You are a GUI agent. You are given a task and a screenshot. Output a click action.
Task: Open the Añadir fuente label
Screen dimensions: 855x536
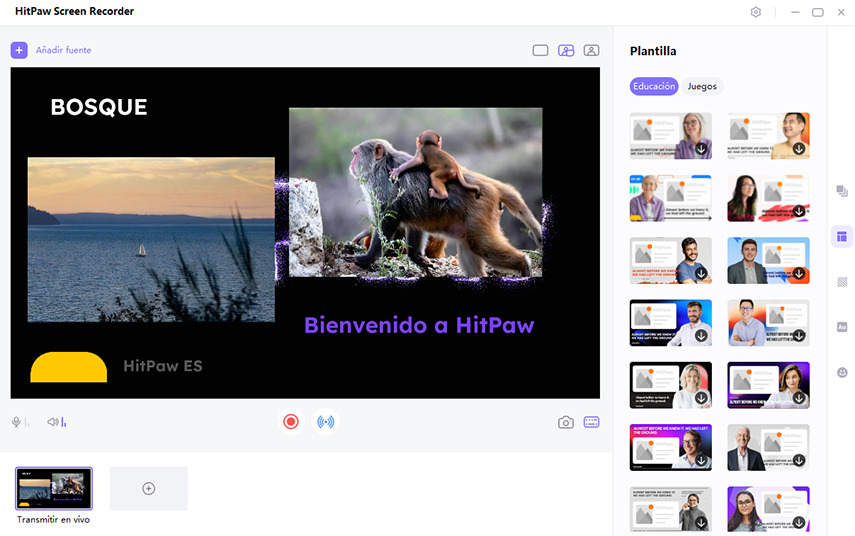tap(63, 50)
